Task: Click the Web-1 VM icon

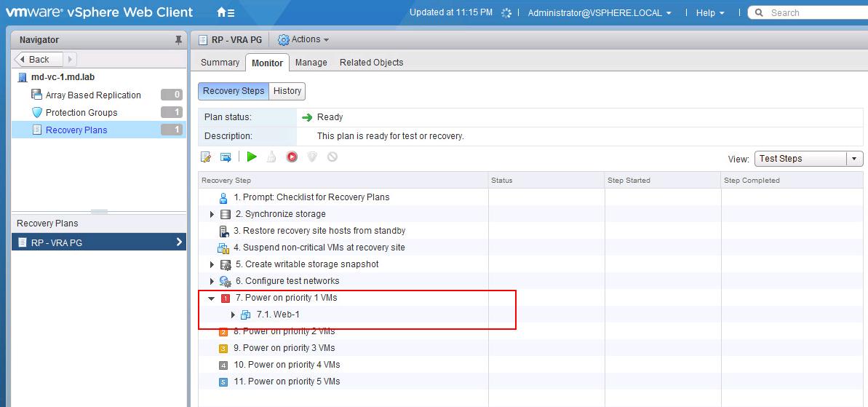Action: 246,315
